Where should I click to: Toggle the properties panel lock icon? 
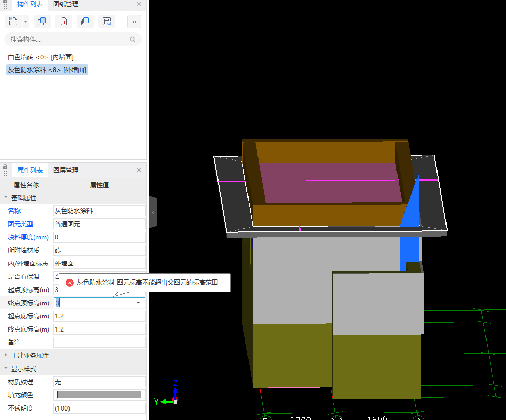tap(5, 167)
